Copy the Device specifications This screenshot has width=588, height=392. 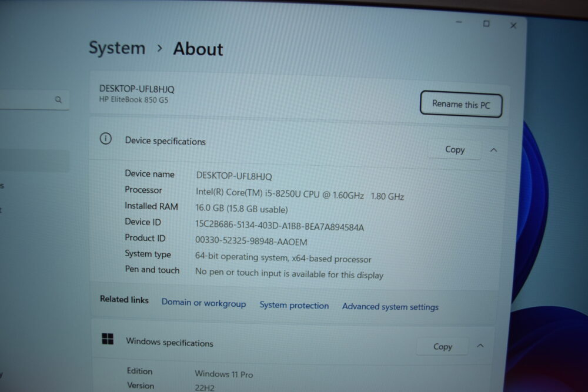(455, 149)
